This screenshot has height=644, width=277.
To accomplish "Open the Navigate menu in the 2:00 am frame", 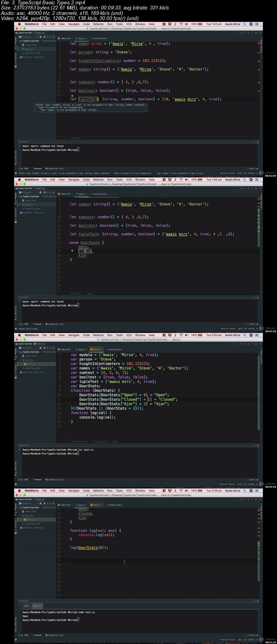I will (74, 335).
